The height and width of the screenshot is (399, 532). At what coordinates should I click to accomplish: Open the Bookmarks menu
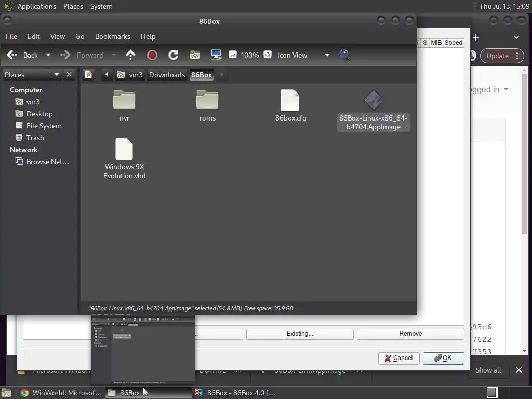click(x=113, y=36)
